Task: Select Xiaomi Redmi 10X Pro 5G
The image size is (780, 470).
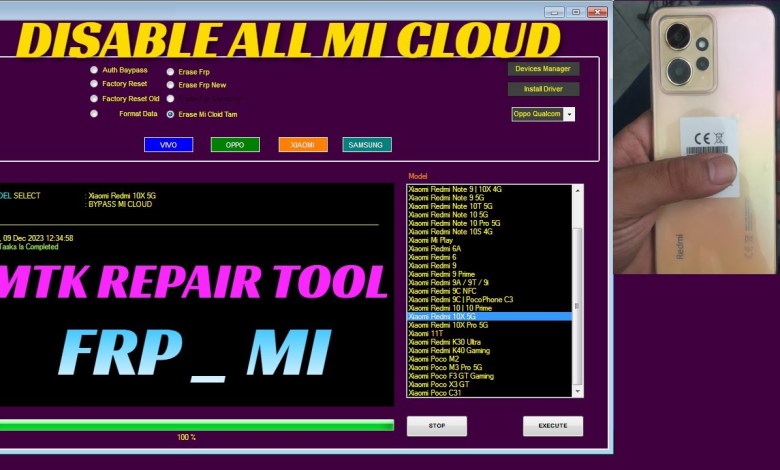Action: tap(489, 325)
